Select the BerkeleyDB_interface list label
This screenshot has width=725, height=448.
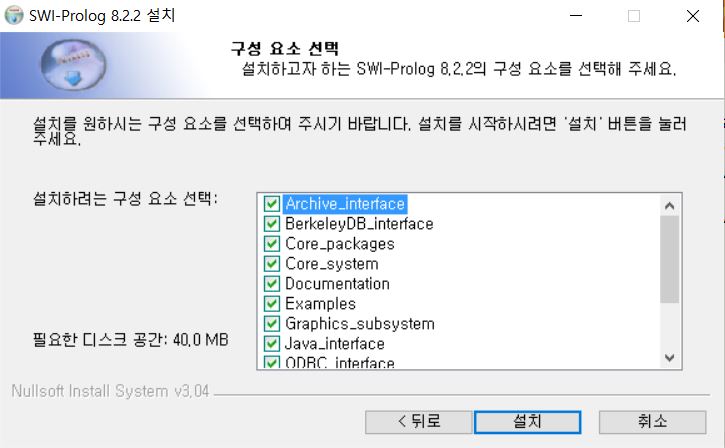[x=359, y=224]
